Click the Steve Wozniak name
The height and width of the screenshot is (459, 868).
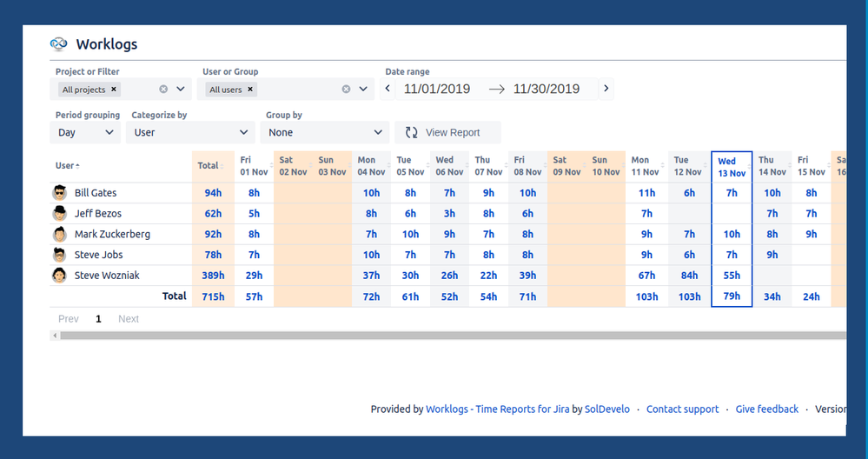click(107, 276)
